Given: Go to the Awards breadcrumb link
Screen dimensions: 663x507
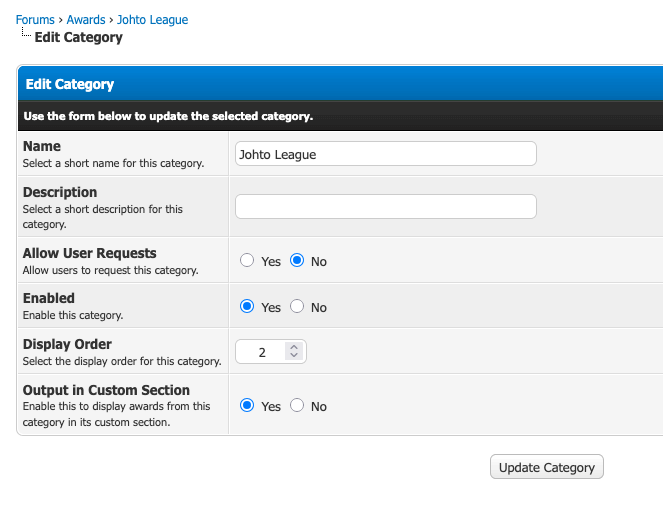Looking at the screenshot, I should 86,20.
